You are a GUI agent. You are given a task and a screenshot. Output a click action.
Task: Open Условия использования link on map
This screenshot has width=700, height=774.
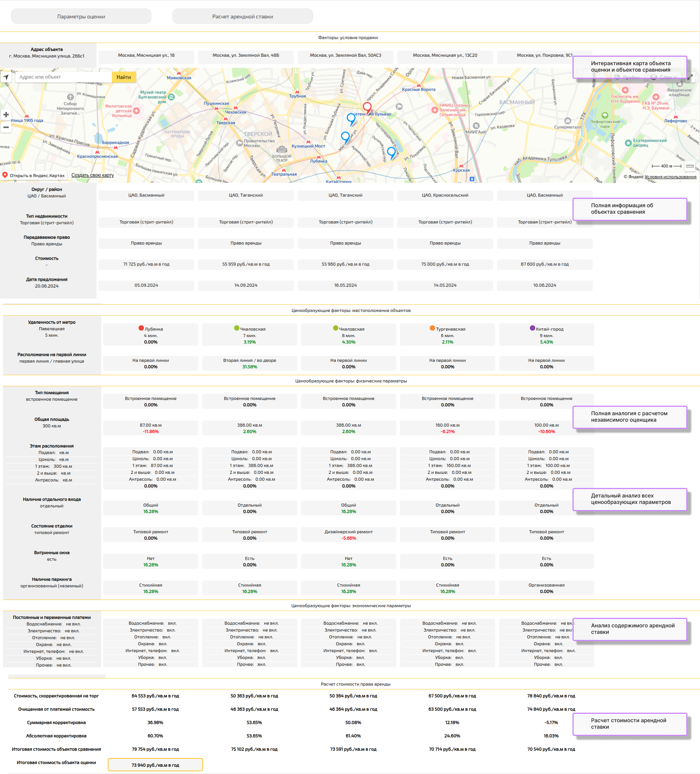coord(670,177)
